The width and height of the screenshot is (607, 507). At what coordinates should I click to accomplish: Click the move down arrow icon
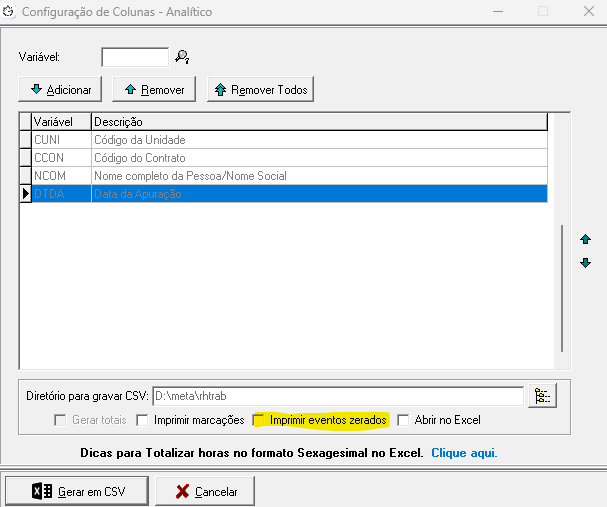[x=586, y=263]
